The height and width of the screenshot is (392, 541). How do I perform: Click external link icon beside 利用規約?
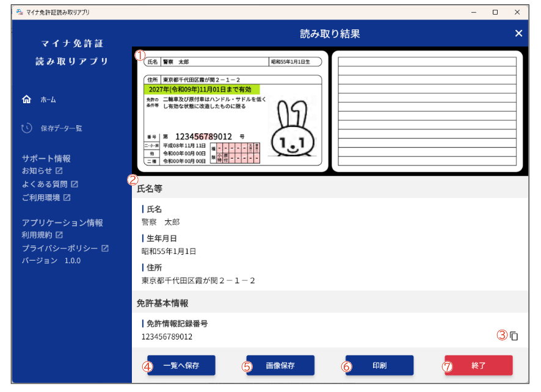pyautogui.click(x=59, y=234)
